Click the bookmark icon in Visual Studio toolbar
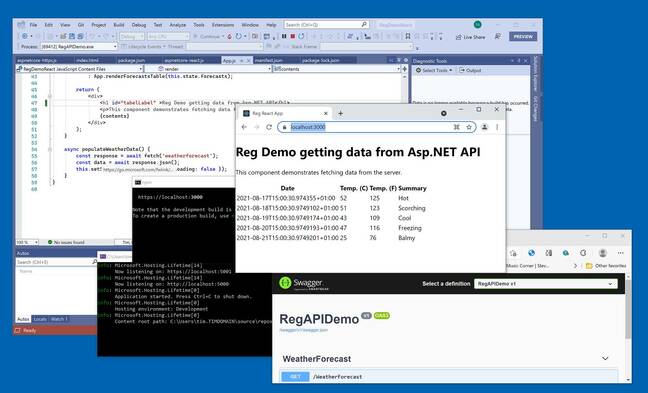Image resolution: width=648 pixels, height=393 pixels. click(x=407, y=36)
